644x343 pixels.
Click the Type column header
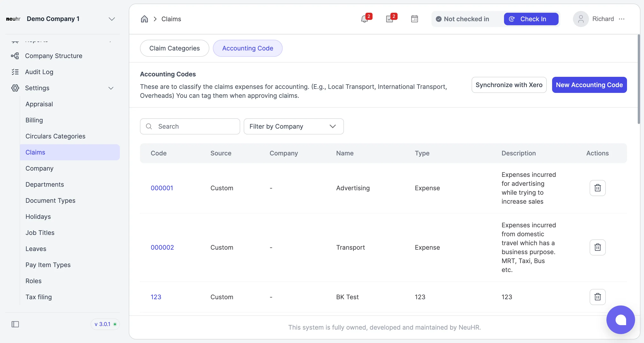click(x=422, y=153)
